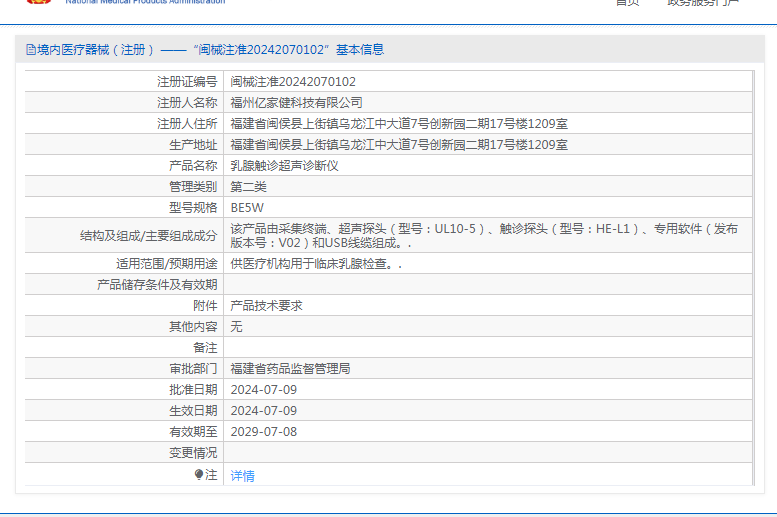Click the 审批部门 label
Screen dimensions: 777x517
coord(193,369)
